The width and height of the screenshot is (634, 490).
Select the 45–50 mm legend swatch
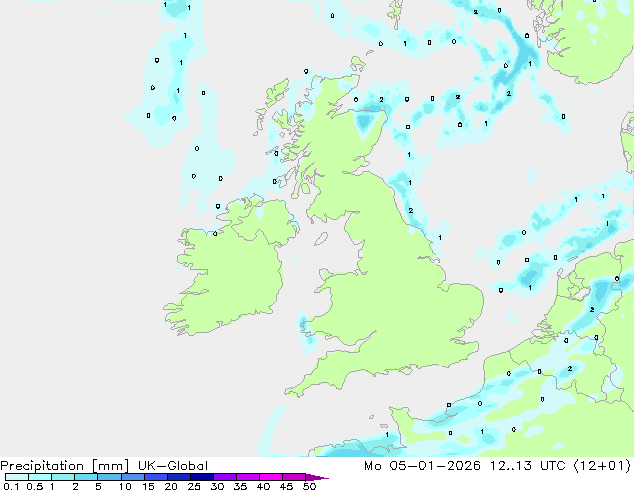(x=294, y=477)
